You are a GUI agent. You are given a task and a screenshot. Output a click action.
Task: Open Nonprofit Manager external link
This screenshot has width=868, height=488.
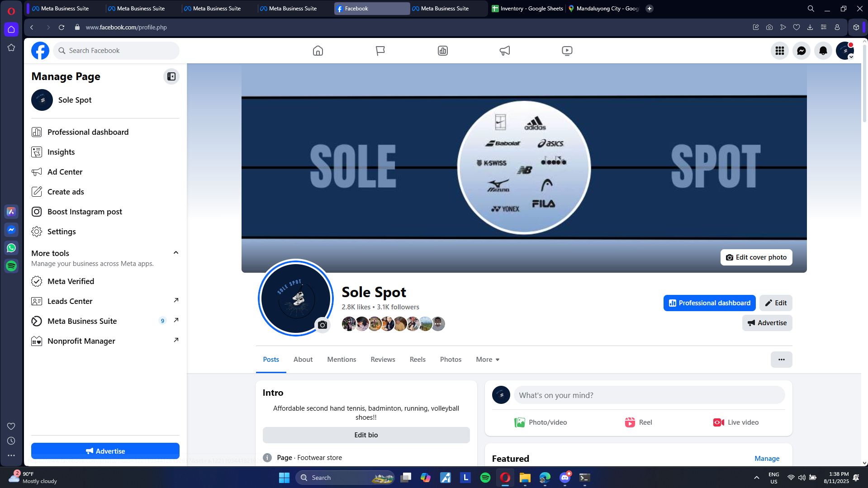105,341
